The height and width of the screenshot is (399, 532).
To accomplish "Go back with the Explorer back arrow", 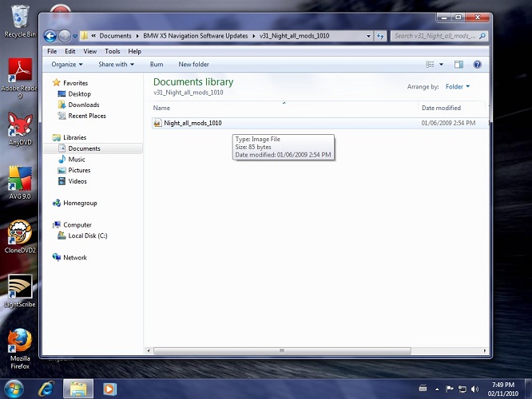I will (50, 36).
